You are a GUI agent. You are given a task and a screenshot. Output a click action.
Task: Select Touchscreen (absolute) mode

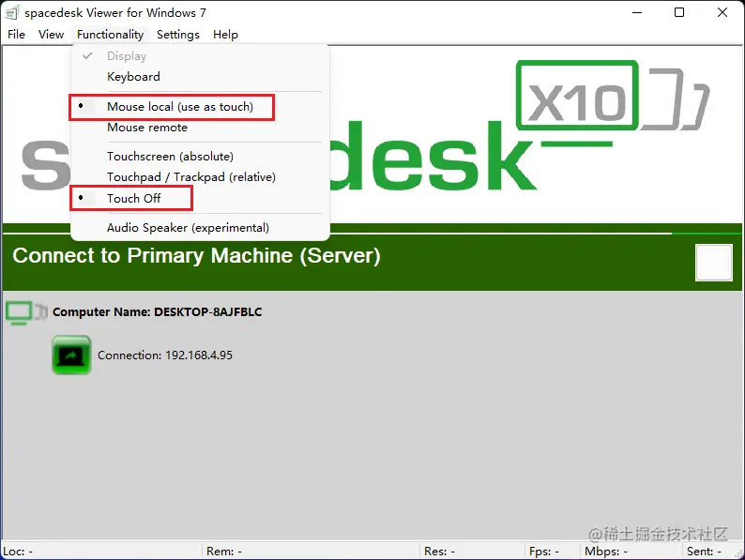click(200, 157)
